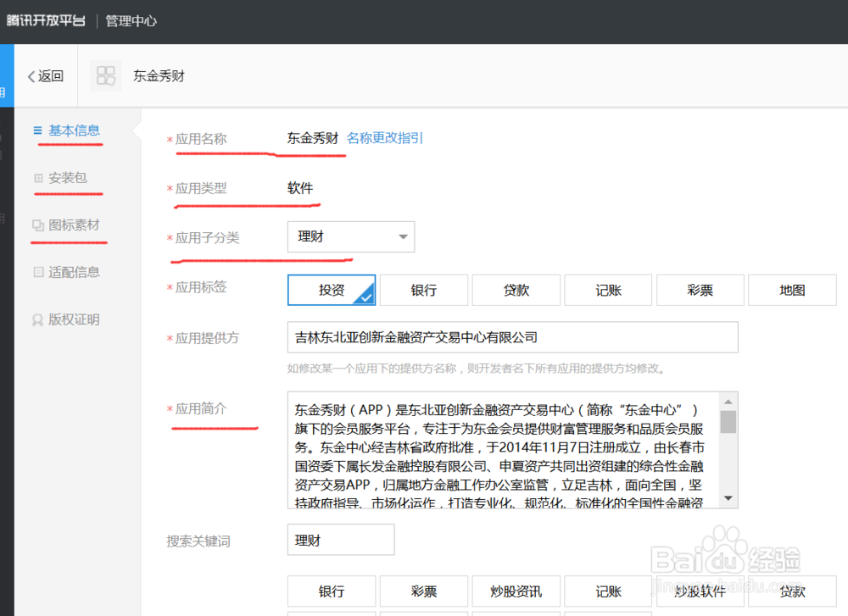The image size is (848, 616).
Task: Open the 版权证明 sidebar tab
Action: tap(74, 319)
